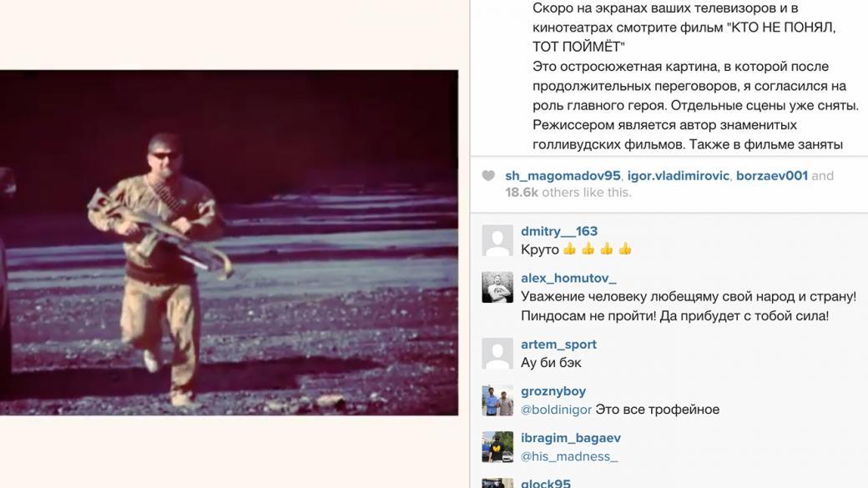This screenshot has height=488, width=868.
Task: Visit dmitry__163 username link
Action: click(559, 231)
